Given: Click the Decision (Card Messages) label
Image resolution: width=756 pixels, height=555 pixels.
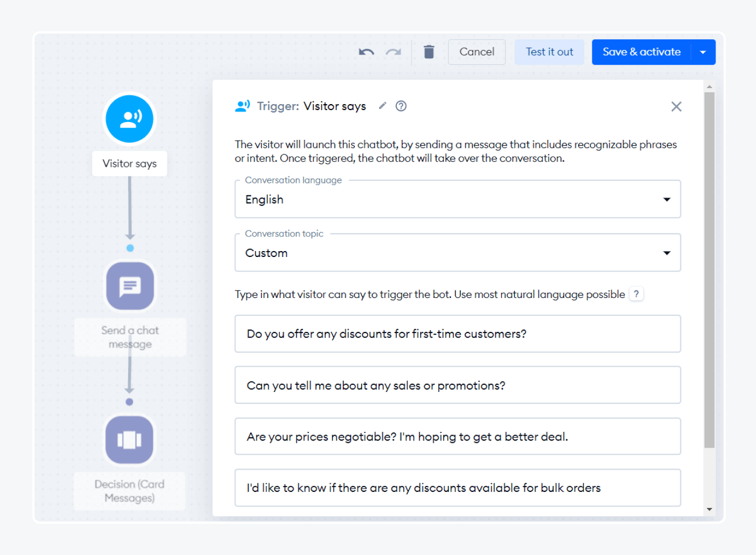Looking at the screenshot, I should (x=130, y=491).
